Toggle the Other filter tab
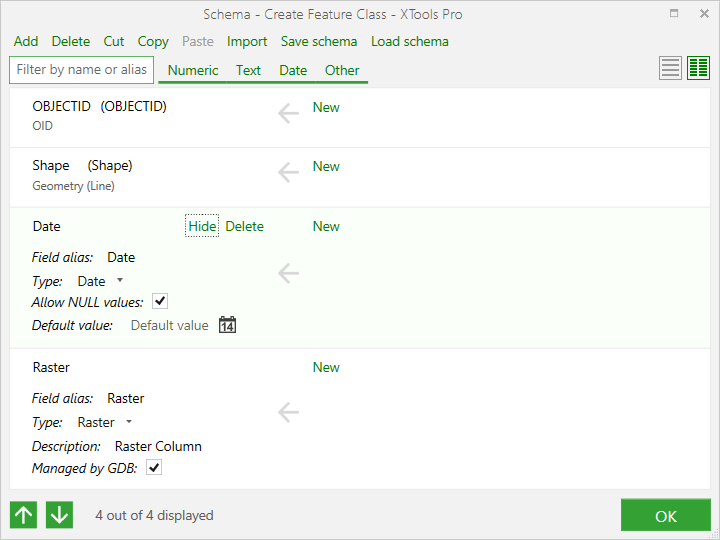This screenshot has height=540, width=720. (342, 70)
